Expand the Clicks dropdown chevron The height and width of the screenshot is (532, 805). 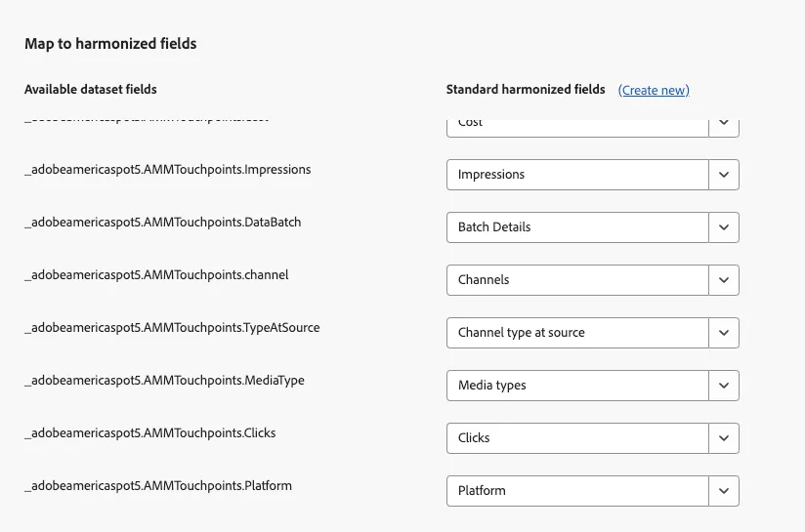click(x=724, y=438)
